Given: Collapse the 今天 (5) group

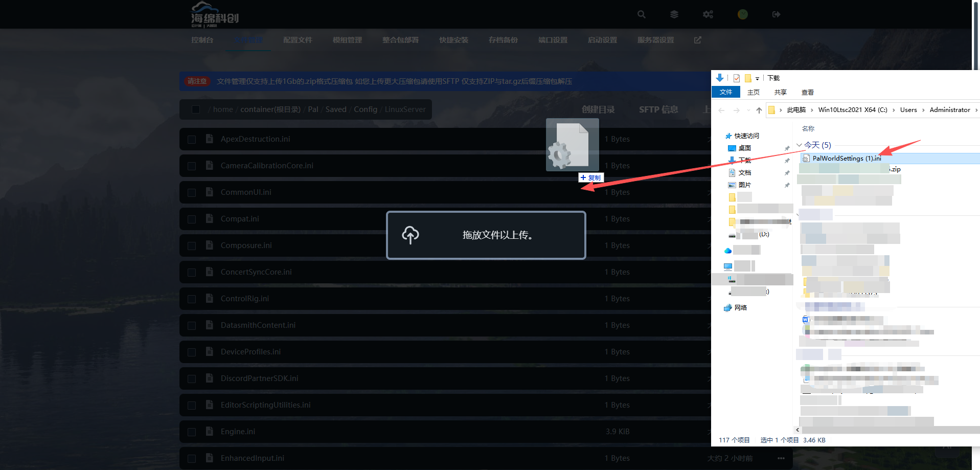Looking at the screenshot, I should tap(799, 145).
